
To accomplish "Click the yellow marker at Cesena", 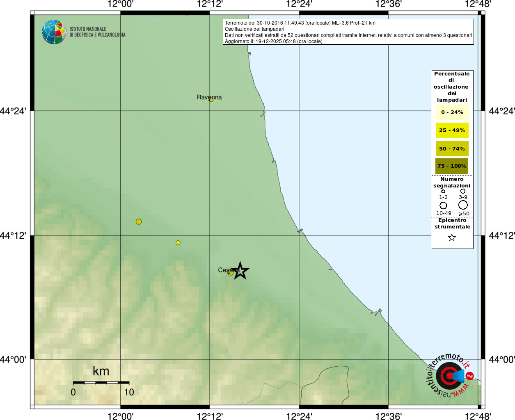I will [x=231, y=272].
